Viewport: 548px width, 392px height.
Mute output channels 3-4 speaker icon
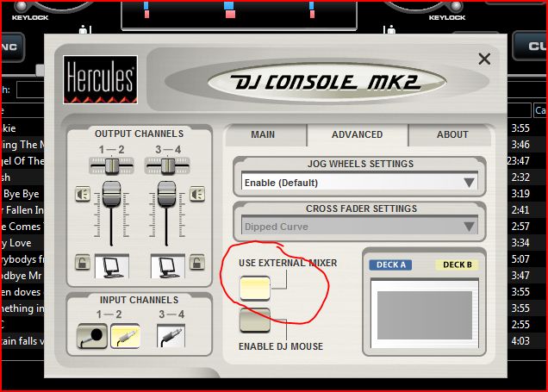pyautogui.click(x=197, y=194)
